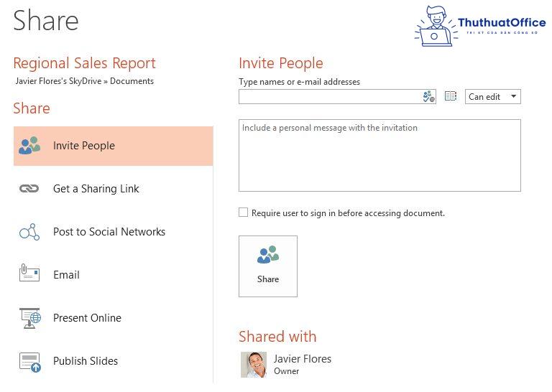Click the Publish Slides icon

pos(29,360)
